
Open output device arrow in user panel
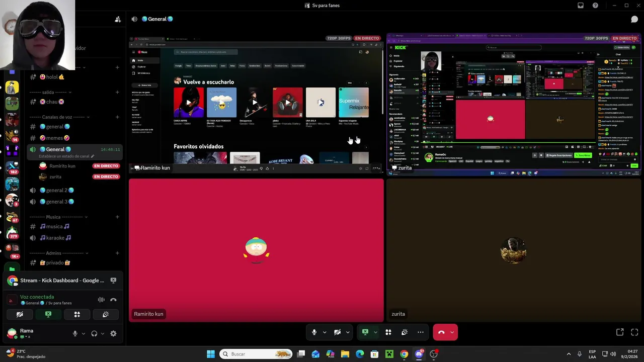(103, 333)
